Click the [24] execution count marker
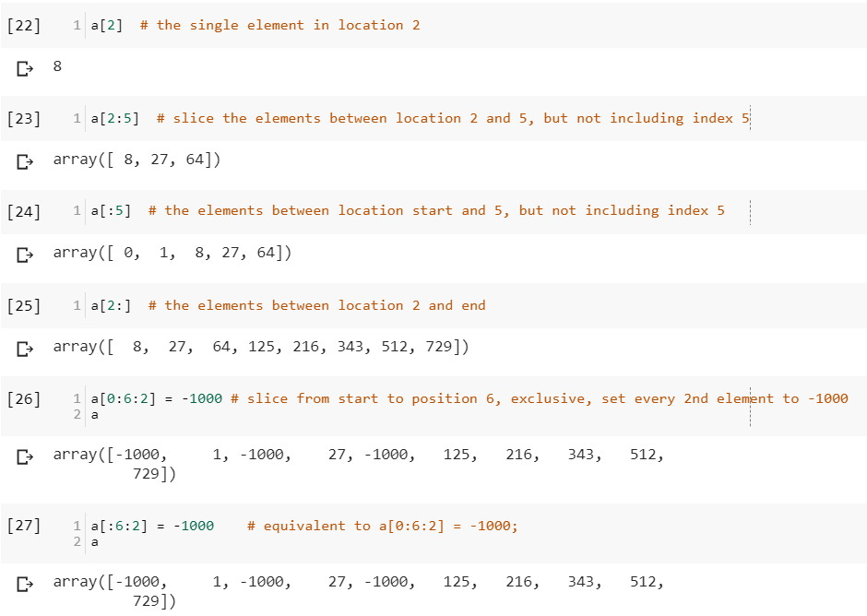This screenshot has width=867, height=616. 24,211
